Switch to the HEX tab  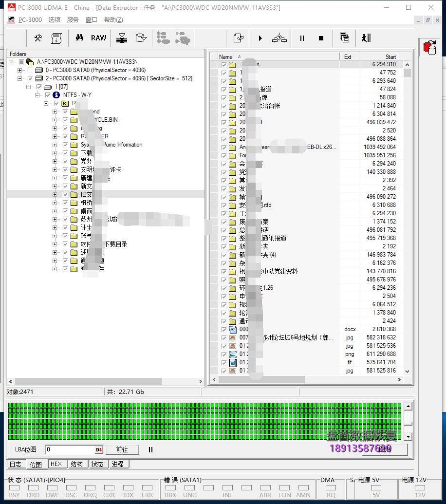[x=56, y=464]
